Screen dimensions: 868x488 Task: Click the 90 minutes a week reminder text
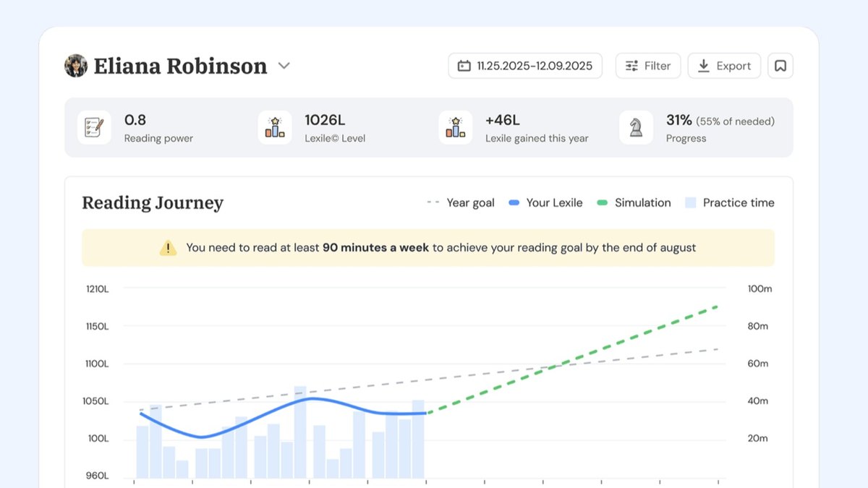pyautogui.click(x=376, y=248)
